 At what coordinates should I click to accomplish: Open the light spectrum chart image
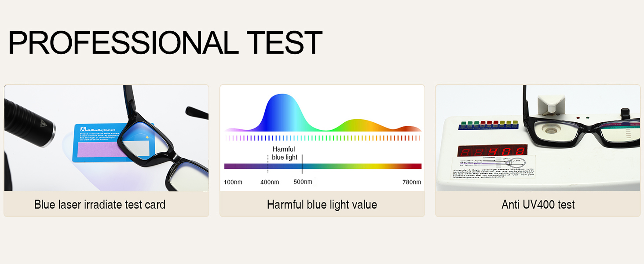tap(322, 138)
